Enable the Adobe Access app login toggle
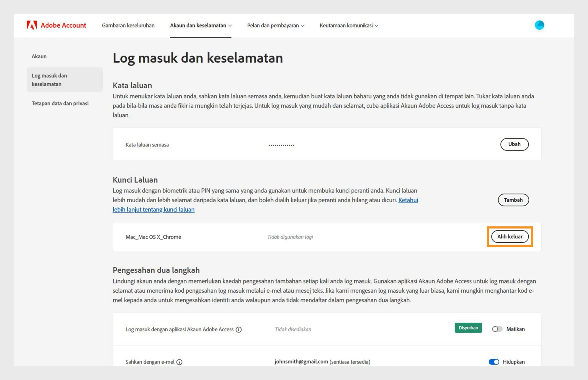This screenshot has width=588, height=380. pyautogui.click(x=497, y=329)
